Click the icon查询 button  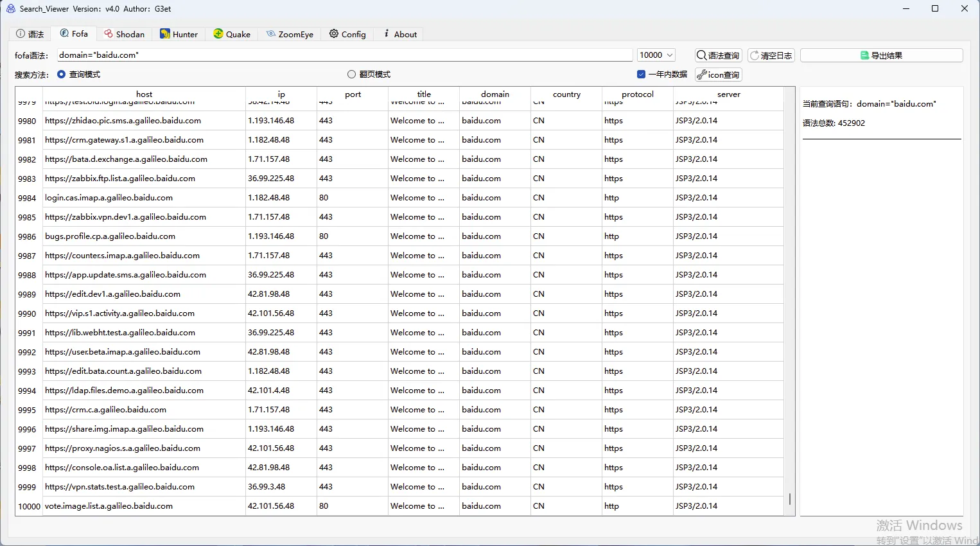tap(719, 75)
